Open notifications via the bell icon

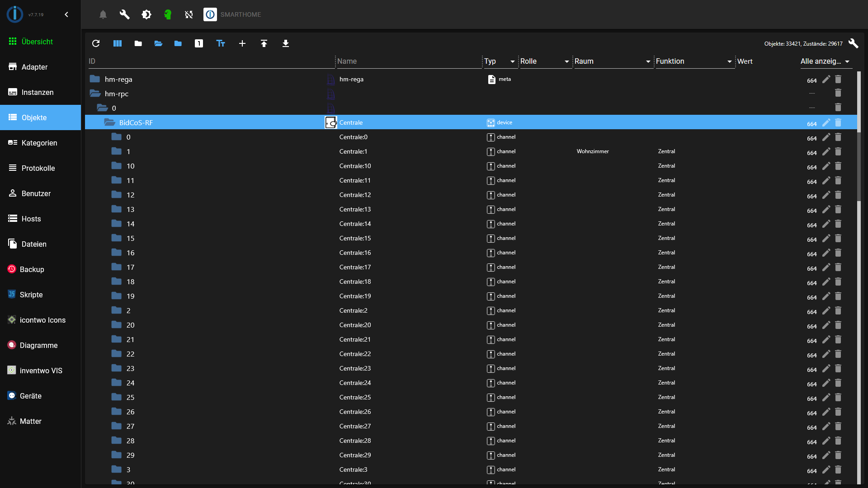point(103,14)
